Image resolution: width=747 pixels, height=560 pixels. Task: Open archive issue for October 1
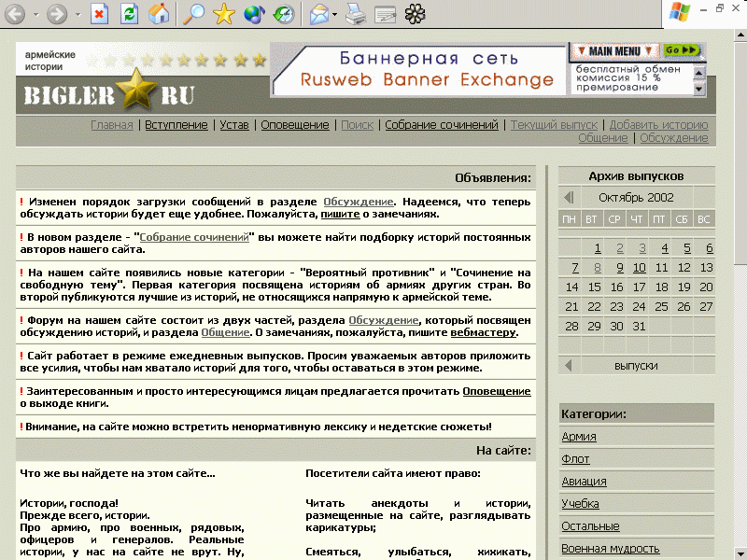598,248
